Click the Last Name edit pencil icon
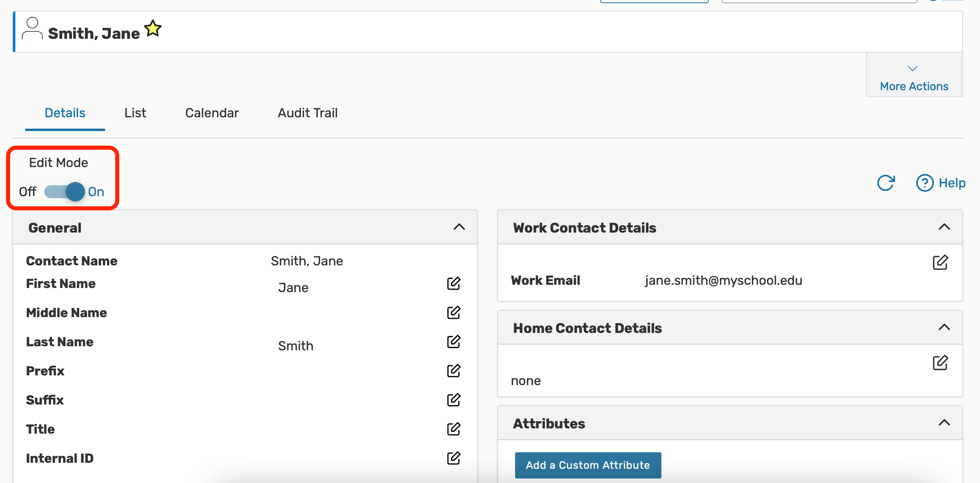Viewport: 980px width, 483px height. (454, 342)
